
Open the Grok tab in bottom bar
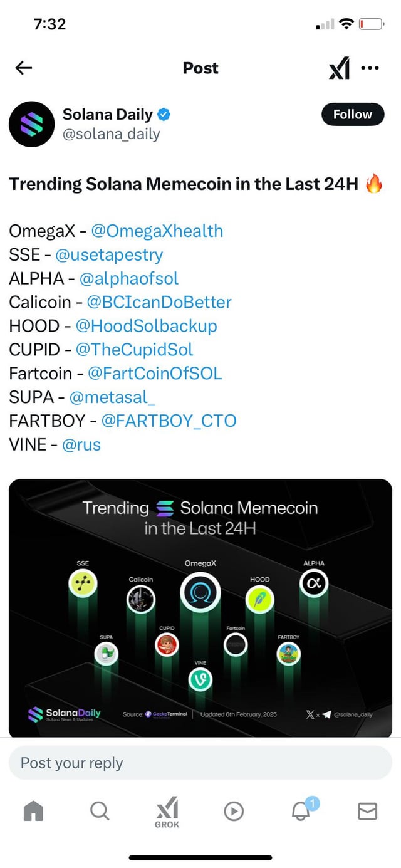tap(167, 812)
